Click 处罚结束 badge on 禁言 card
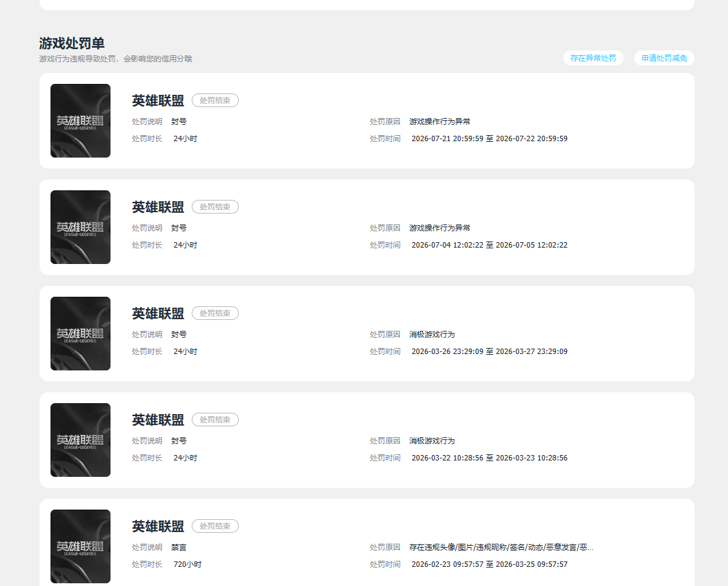 click(x=215, y=526)
